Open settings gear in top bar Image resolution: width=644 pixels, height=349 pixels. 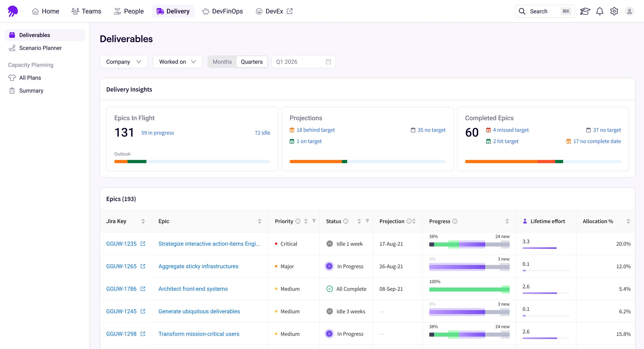614,11
